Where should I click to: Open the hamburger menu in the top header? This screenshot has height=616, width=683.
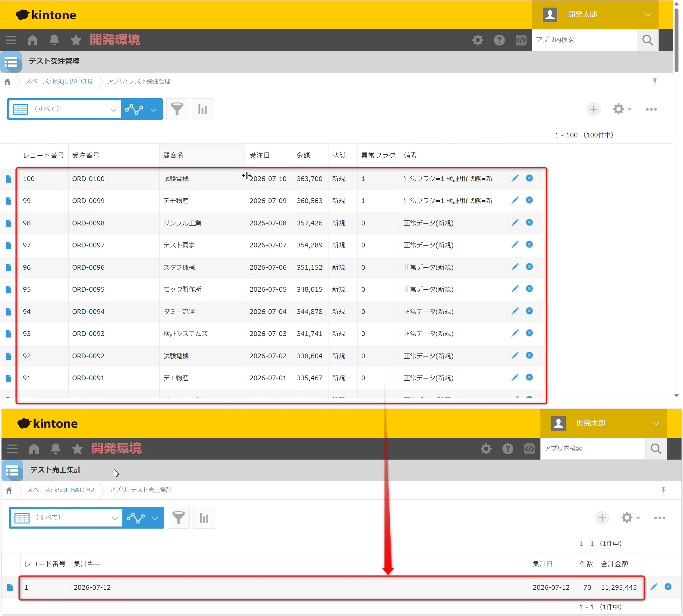[11, 40]
